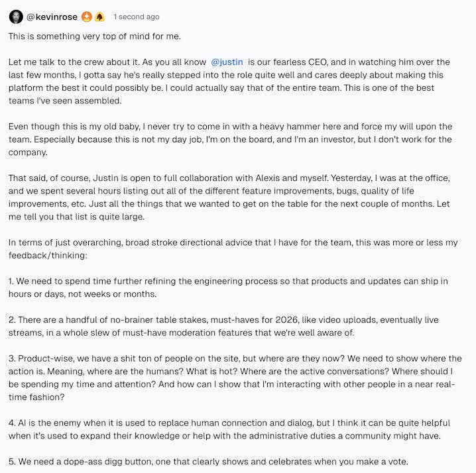The height and width of the screenshot is (473, 476).
Task: Click the "top of mind" opening sentence
Action: click(x=94, y=36)
